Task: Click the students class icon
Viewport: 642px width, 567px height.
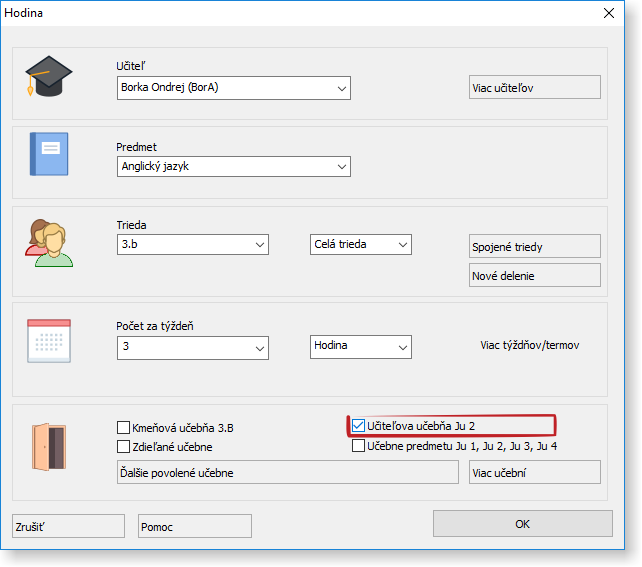Action: click(x=49, y=243)
